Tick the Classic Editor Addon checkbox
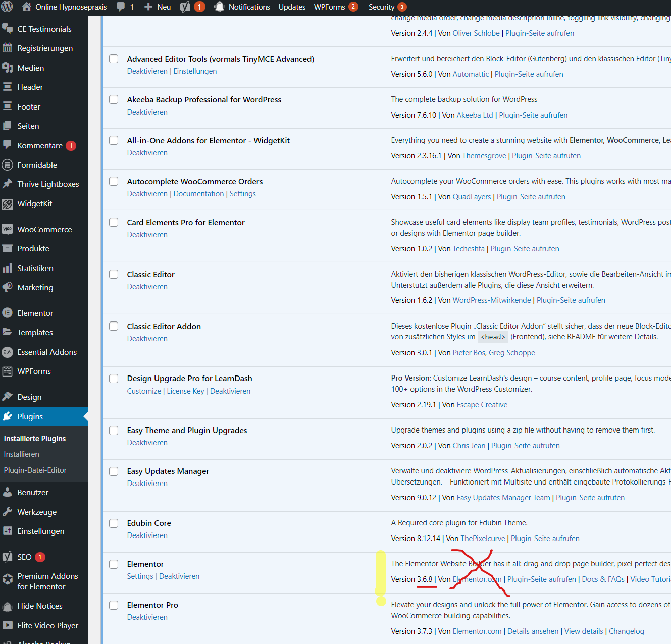The width and height of the screenshot is (671, 644). click(x=114, y=326)
